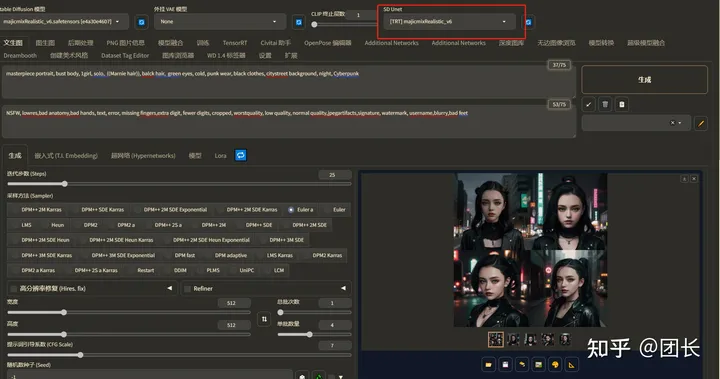Send the image to inpaint with the palette icon
This screenshot has width=720, height=379.
point(555,365)
